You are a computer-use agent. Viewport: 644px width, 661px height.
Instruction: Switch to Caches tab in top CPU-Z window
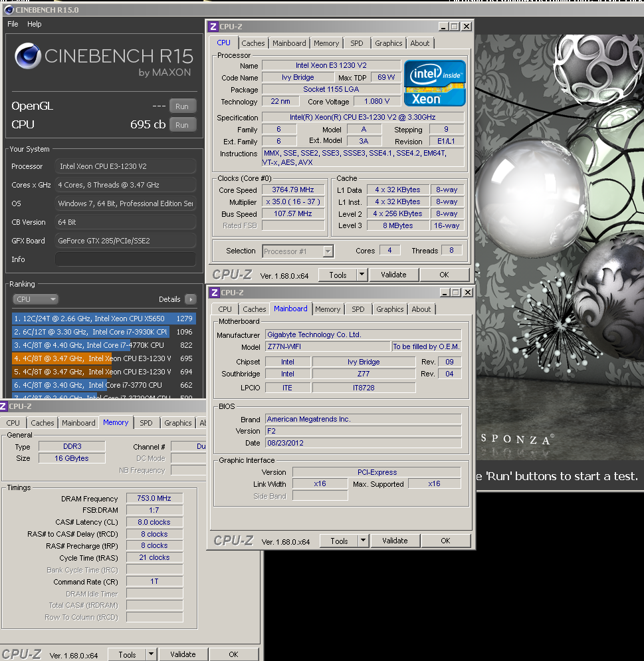click(253, 43)
